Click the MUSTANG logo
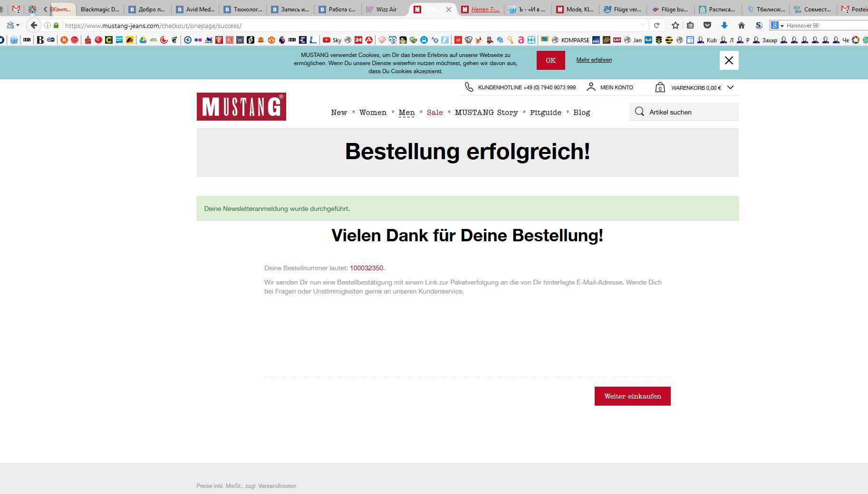 click(241, 106)
